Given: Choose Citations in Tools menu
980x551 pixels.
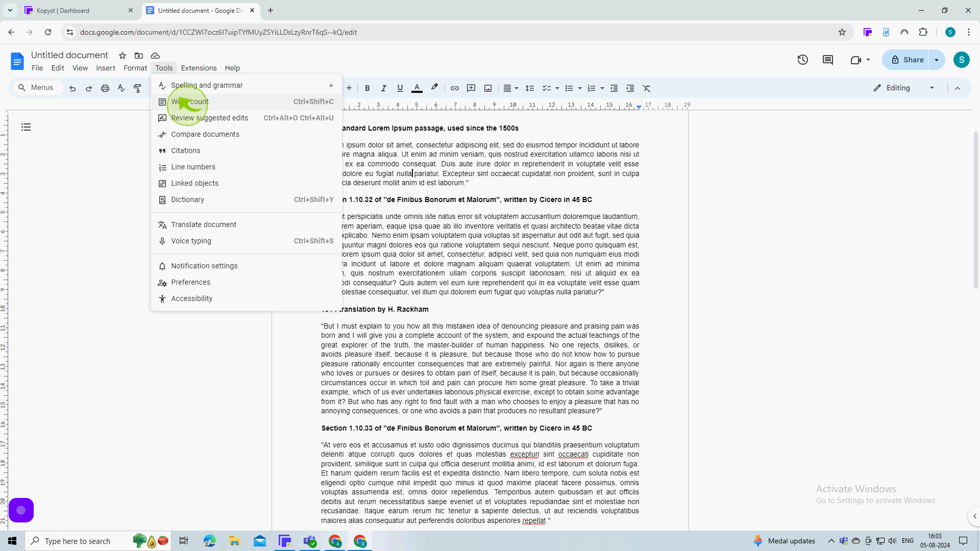Looking at the screenshot, I should pos(247,151).
